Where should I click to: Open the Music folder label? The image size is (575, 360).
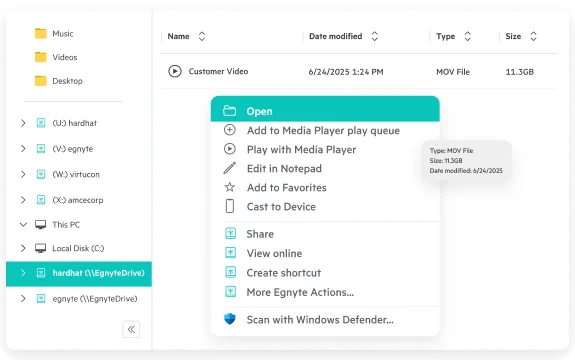[63, 34]
